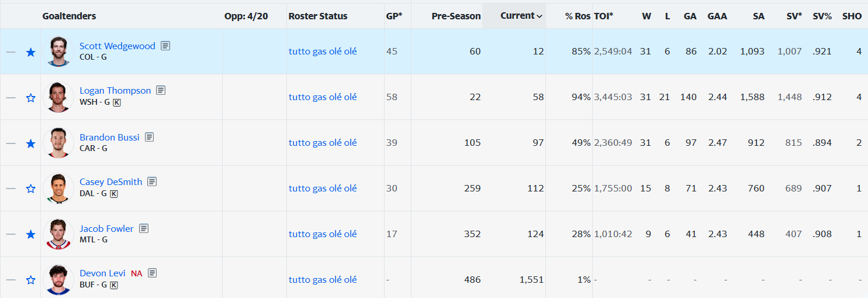Open tutto gas olé olé team in Fowler row
This screenshot has height=298, width=868.
click(323, 234)
